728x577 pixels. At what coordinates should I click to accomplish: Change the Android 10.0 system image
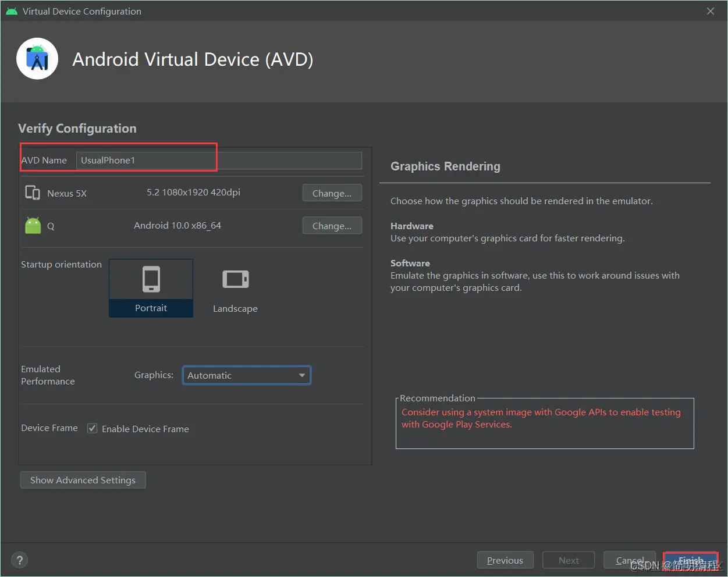click(x=332, y=226)
